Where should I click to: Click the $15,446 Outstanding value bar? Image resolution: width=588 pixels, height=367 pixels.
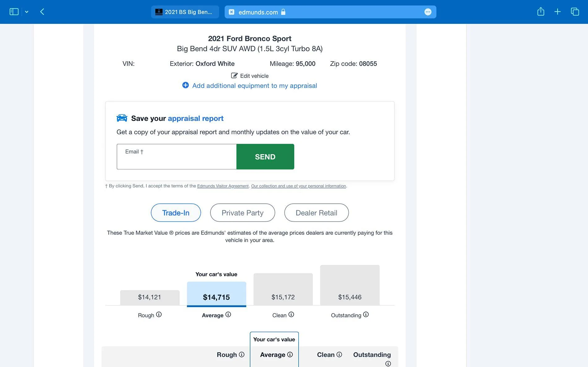(x=350, y=285)
